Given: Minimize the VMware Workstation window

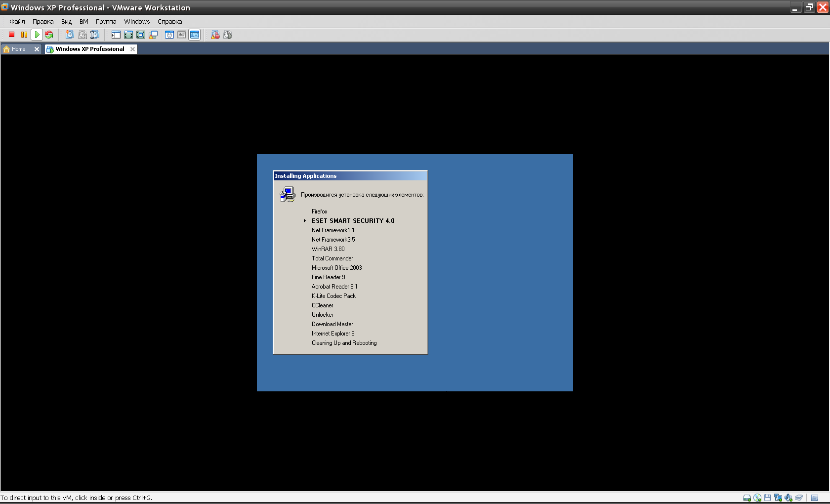Looking at the screenshot, I should (795, 7).
